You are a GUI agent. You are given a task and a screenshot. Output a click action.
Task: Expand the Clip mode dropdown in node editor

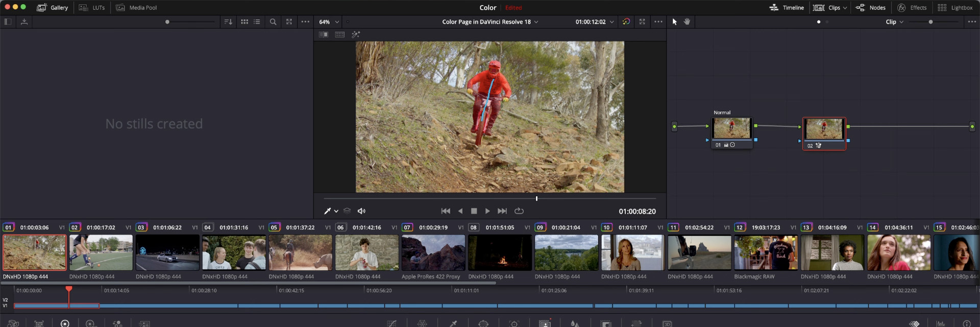tap(894, 22)
